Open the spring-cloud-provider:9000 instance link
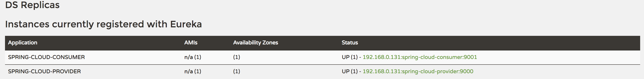644x79 pixels. click(418, 71)
